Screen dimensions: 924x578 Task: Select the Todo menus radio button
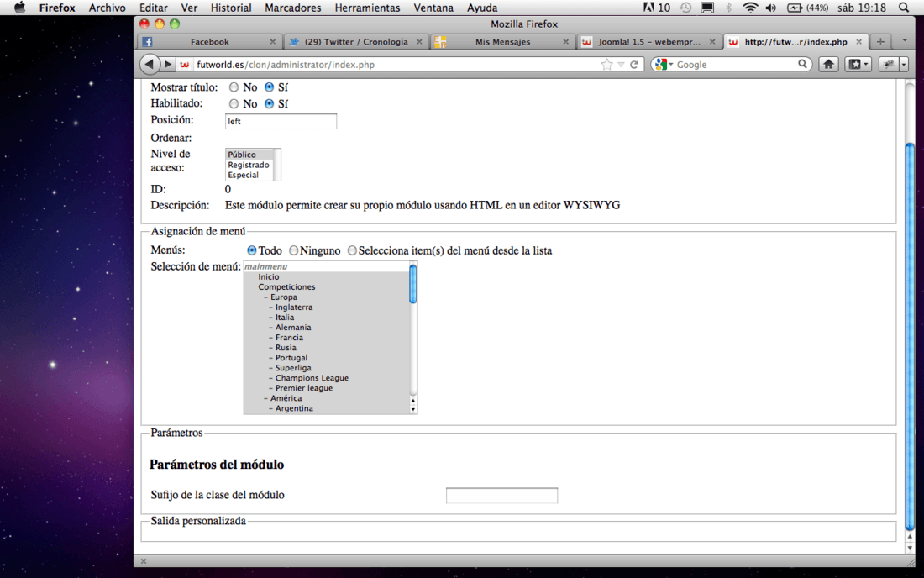click(252, 250)
